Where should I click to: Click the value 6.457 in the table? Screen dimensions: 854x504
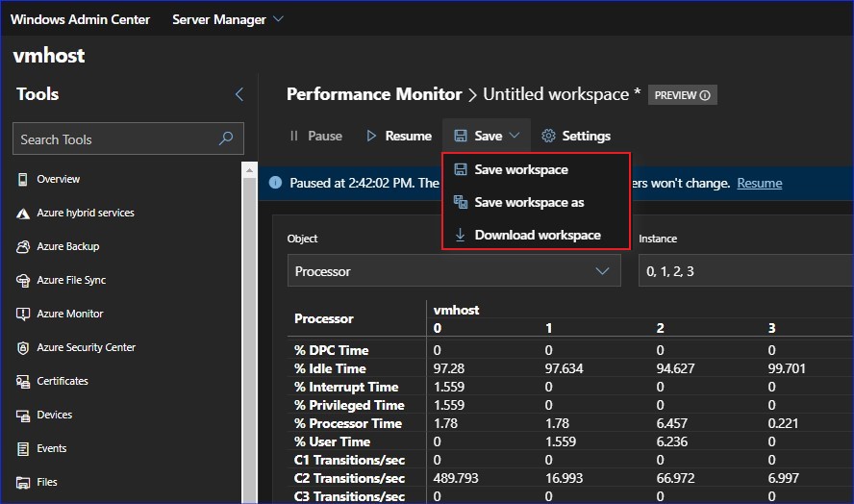671,423
